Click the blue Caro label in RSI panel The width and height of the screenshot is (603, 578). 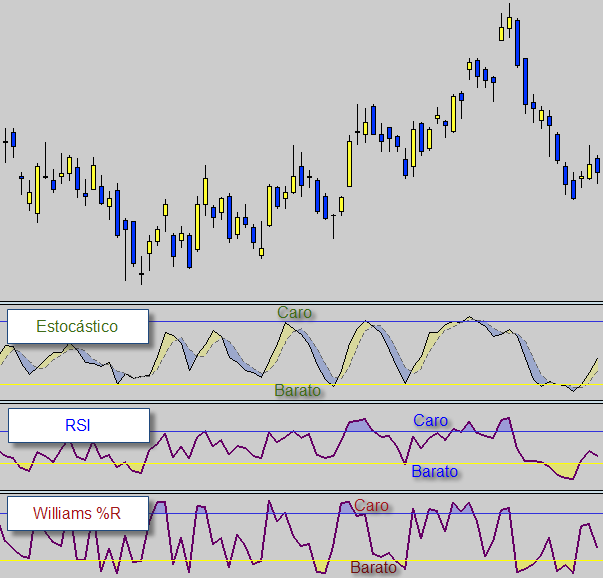430,420
